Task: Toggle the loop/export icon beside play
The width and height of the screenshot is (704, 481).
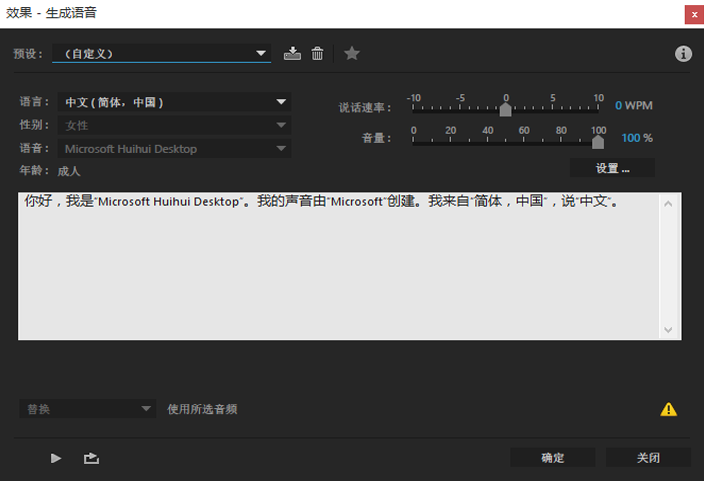Action: click(x=91, y=458)
